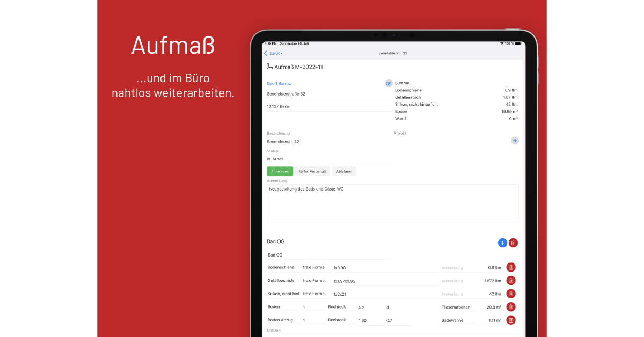
Task: Open the freie Formel selector for Bodenschiene
Action: pos(314,267)
